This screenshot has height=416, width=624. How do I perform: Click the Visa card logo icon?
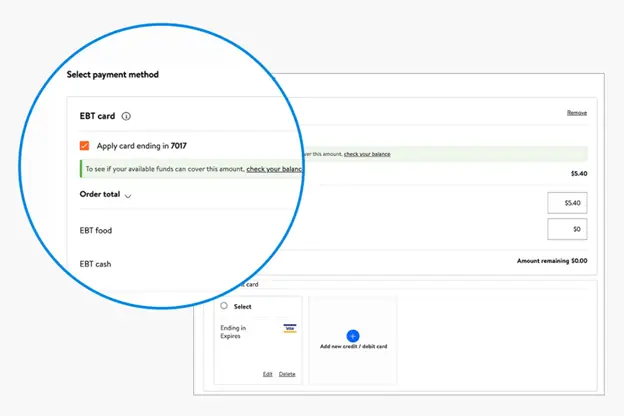[290, 328]
